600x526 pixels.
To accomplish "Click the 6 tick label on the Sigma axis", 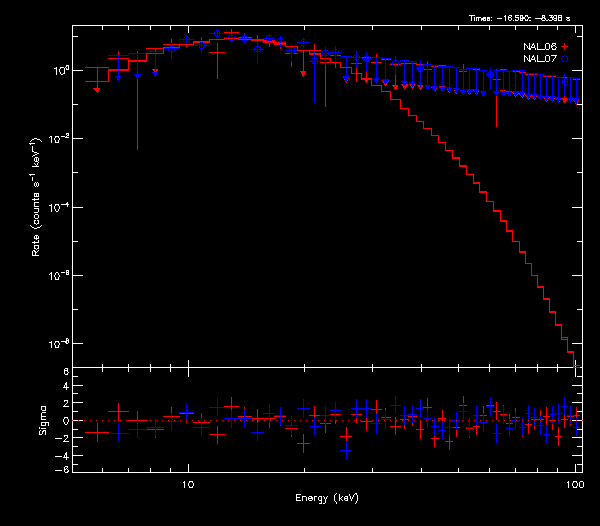I will (x=65, y=372).
